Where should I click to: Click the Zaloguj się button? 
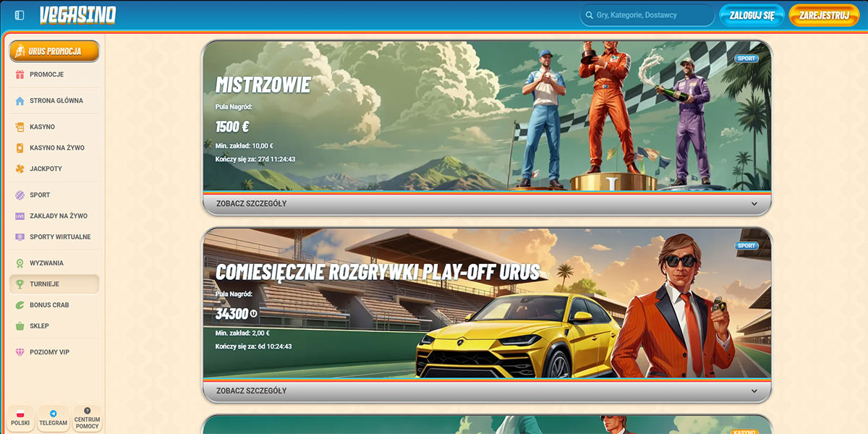[x=752, y=15]
